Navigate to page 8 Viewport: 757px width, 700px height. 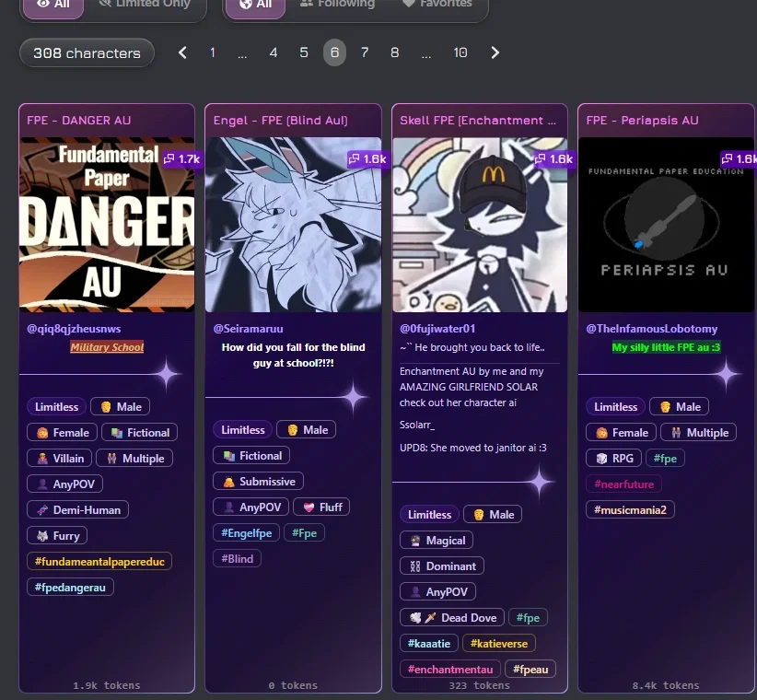395,52
